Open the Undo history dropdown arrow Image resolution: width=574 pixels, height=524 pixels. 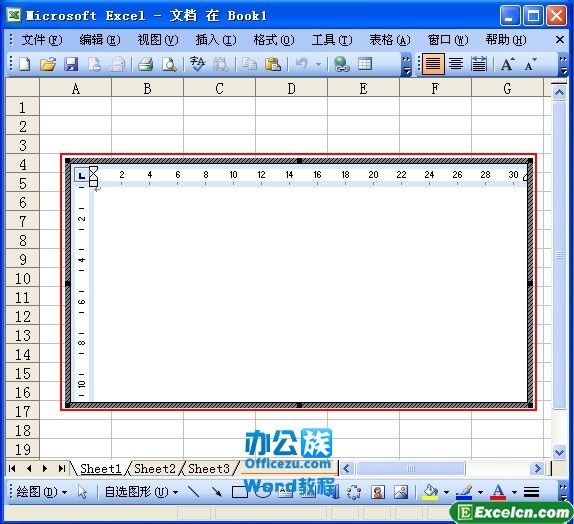click(318, 65)
